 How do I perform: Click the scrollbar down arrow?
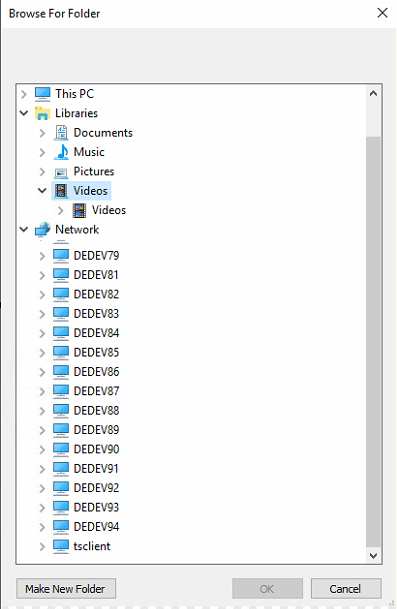[373, 555]
